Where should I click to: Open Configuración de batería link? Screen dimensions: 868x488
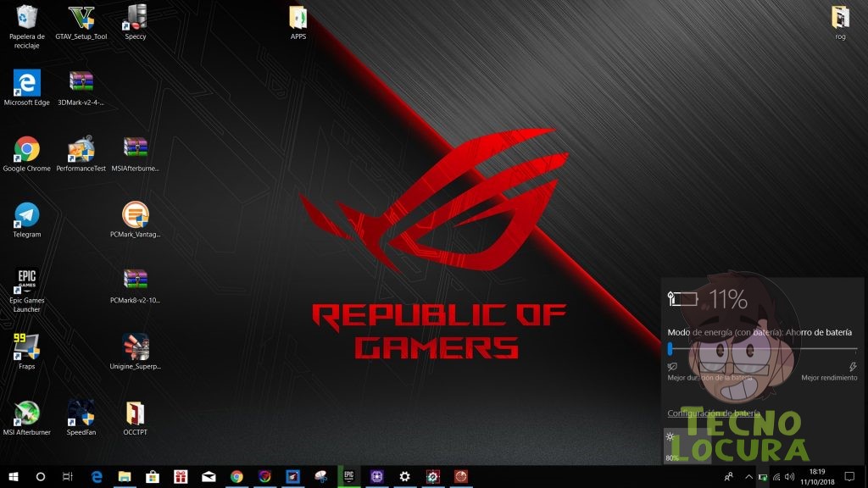(x=713, y=413)
